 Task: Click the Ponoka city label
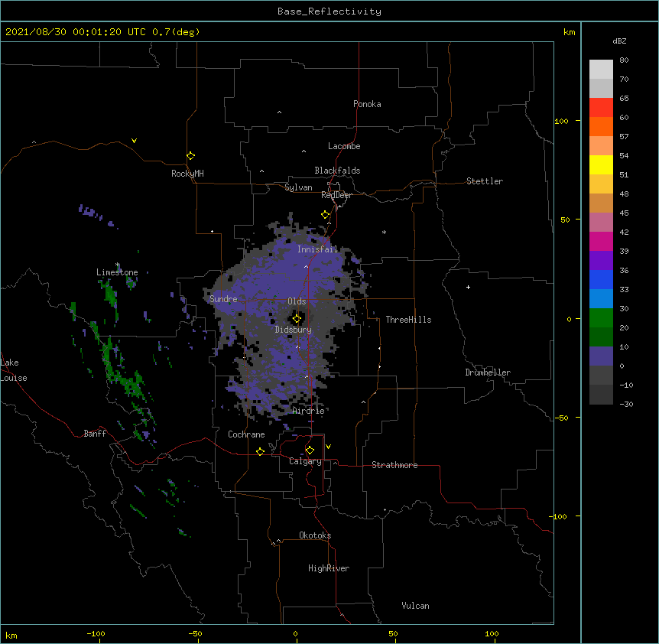tap(367, 104)
